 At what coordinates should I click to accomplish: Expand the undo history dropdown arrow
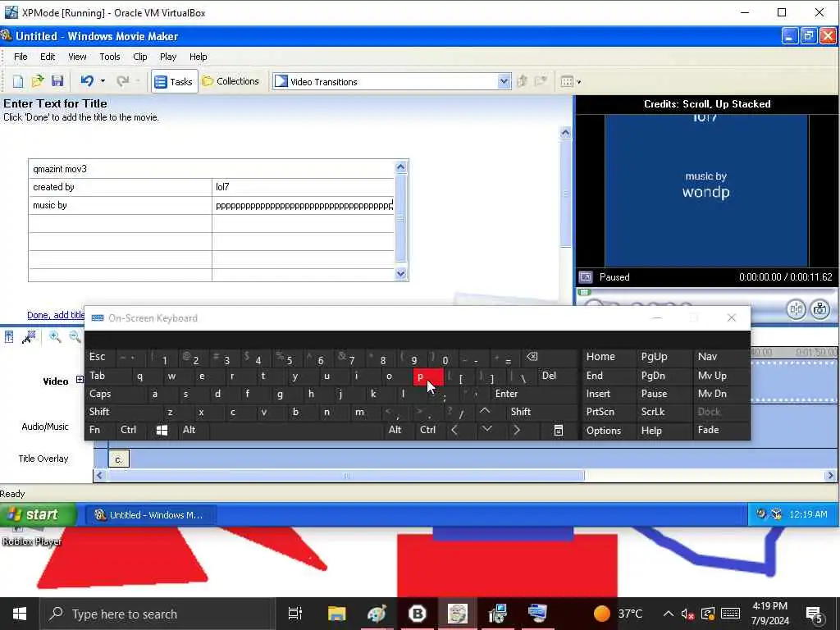pyautogui.click(x=103, y=81)
